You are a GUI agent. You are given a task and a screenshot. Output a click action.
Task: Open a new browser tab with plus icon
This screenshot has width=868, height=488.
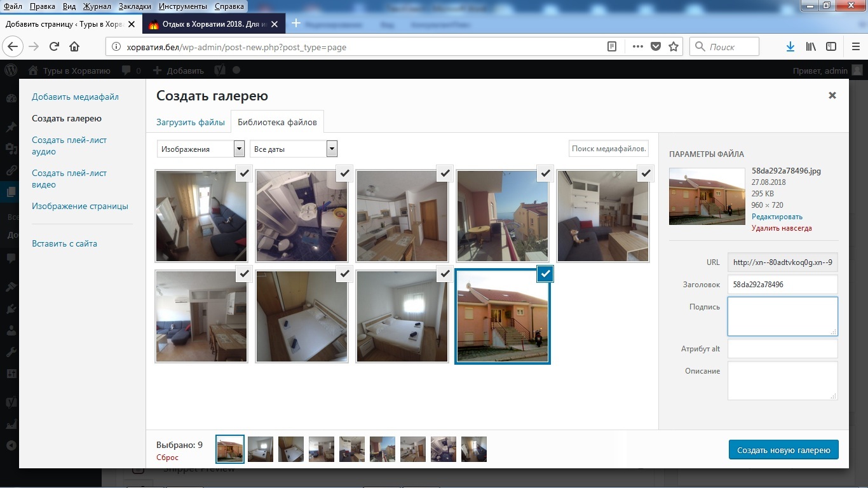(x=295, y=24)
